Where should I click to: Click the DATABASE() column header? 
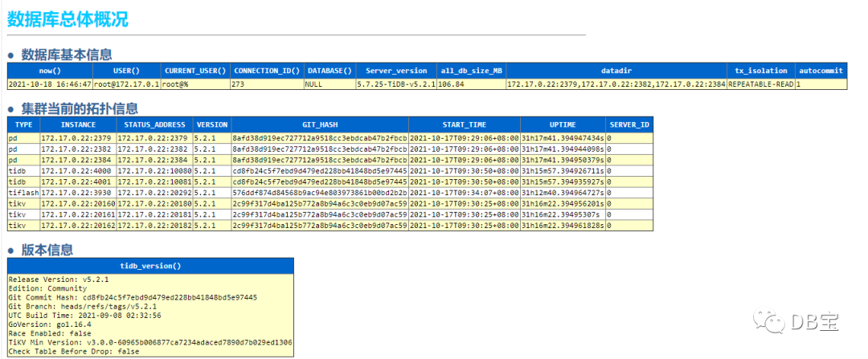[x=330, y=71]
